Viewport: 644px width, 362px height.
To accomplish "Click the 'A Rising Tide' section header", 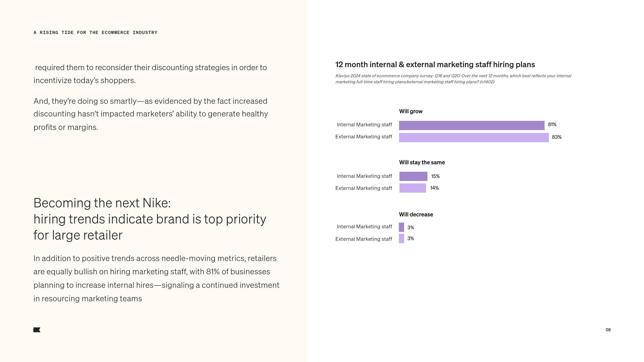I will click(95, 32).
